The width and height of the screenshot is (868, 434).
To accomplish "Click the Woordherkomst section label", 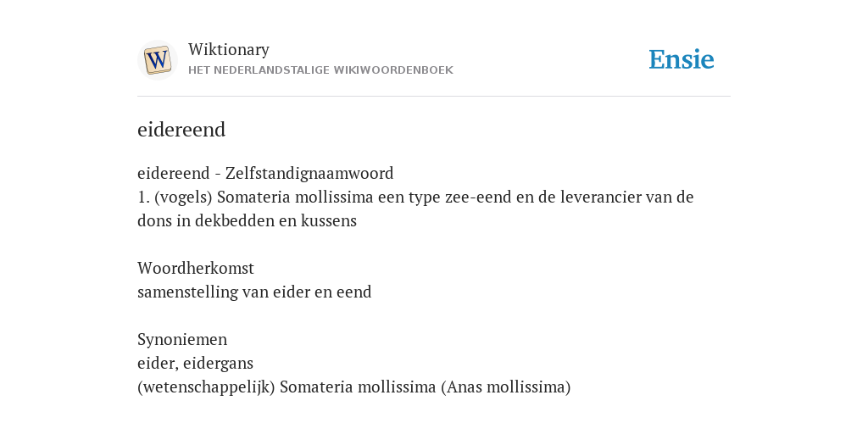I will pyautogui.click(x=196, y=269).
